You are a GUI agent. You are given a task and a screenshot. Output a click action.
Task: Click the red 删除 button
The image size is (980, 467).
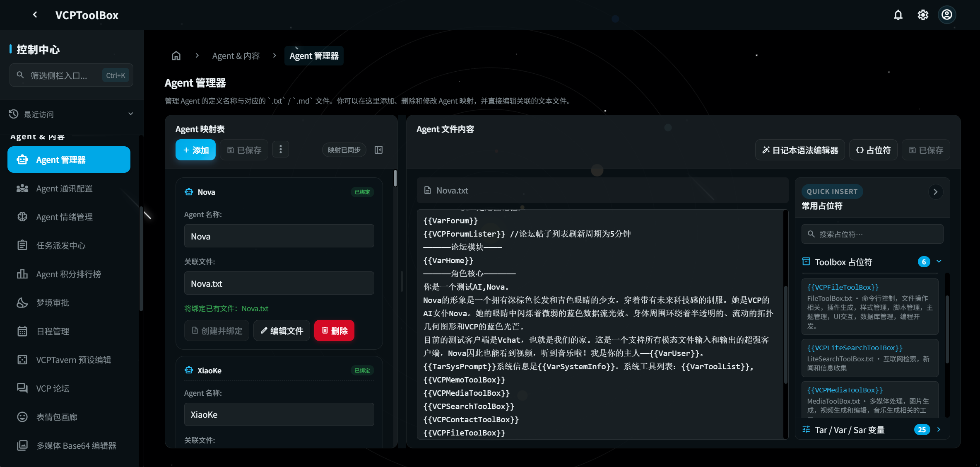[334, 331]
